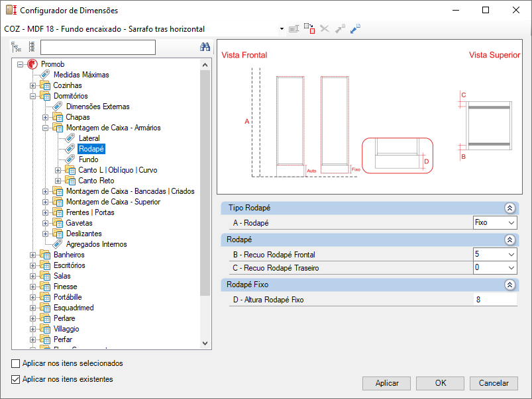Screen dimensions: 532x399
Task: Expand the Canto Reto tree node
Action: click(58, 181)
